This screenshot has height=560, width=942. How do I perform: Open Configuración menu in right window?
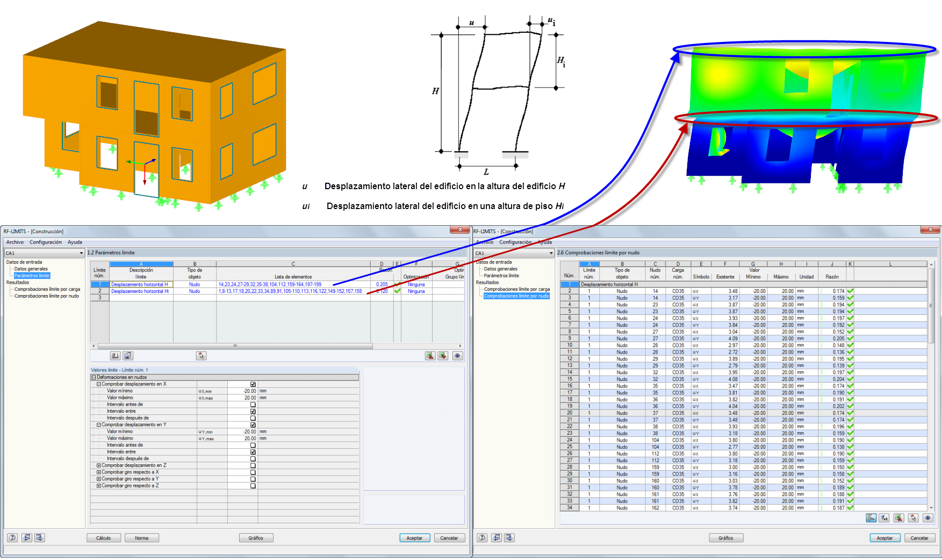click(515, 242)
